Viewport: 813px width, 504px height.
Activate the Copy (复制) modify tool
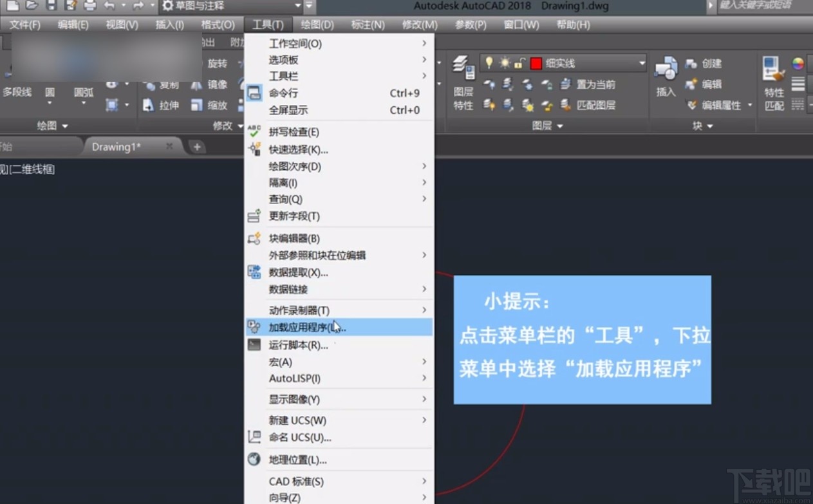click(x=169, y=84)
